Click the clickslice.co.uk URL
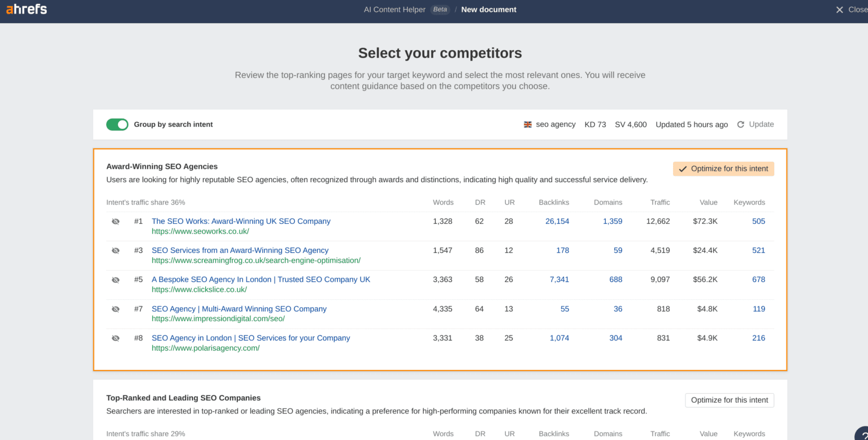Screen dimensions: 868x440 (199, 289)
